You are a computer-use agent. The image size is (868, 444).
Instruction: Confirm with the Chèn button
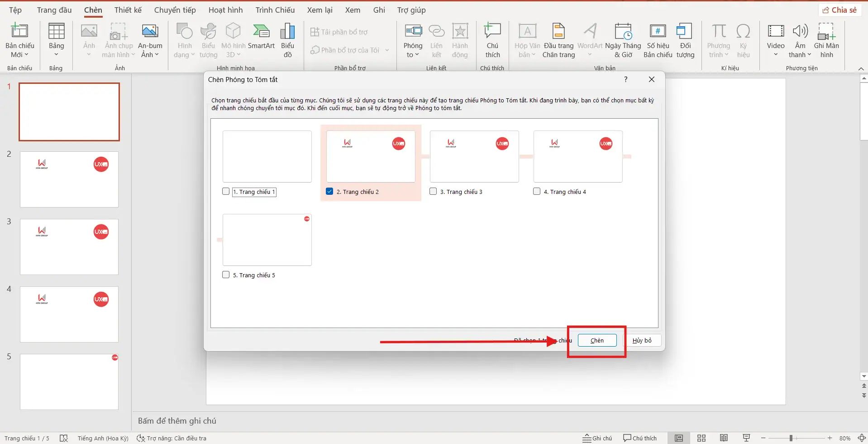[596, 340]
